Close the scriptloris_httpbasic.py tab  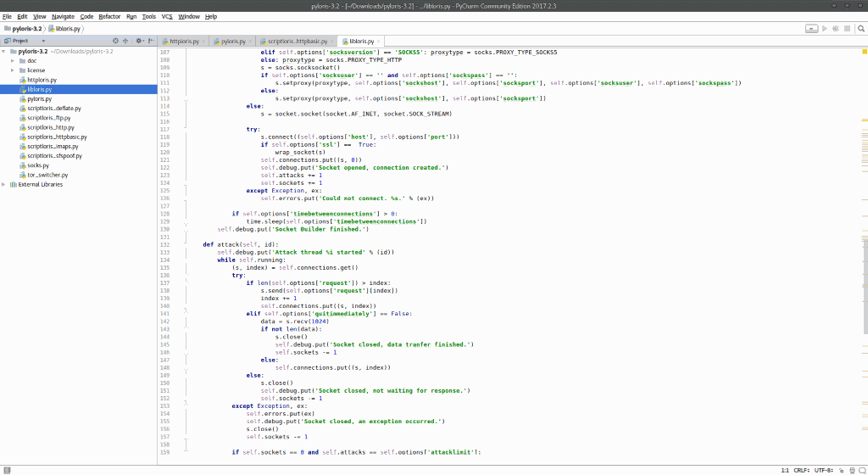click(332, 42)
